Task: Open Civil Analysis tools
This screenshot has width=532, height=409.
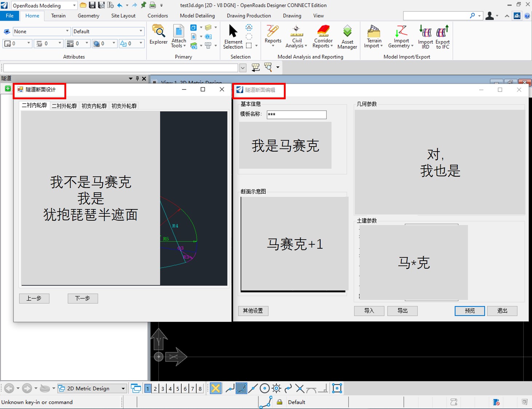Action: [x=296, y=36]
